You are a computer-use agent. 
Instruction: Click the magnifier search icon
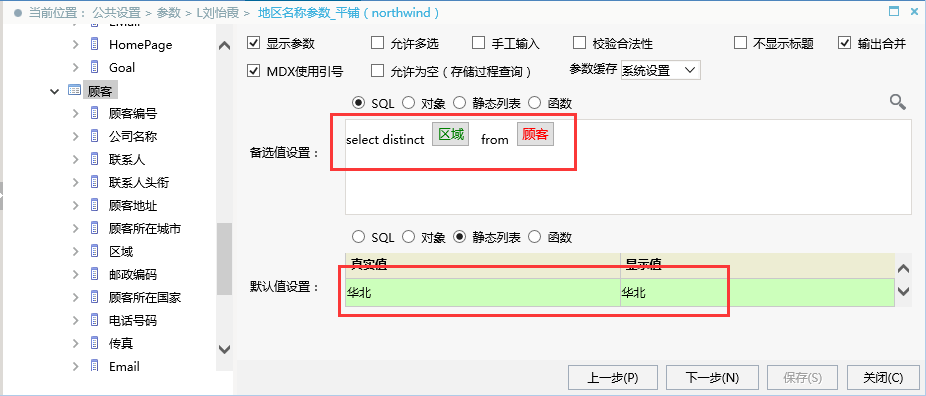898,102
